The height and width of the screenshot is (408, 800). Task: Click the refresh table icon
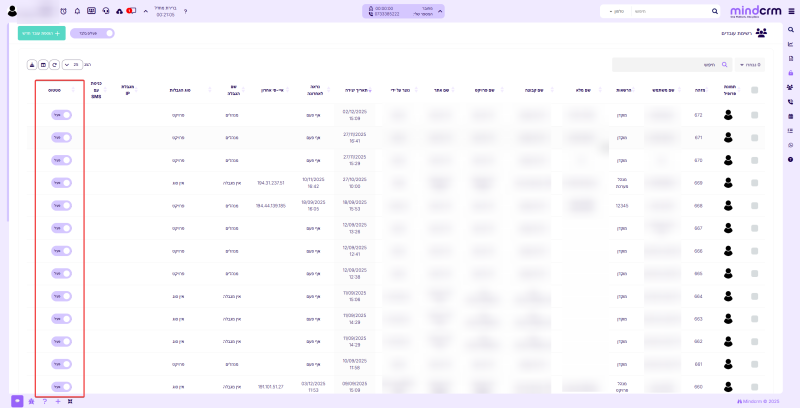pos(55,64)
